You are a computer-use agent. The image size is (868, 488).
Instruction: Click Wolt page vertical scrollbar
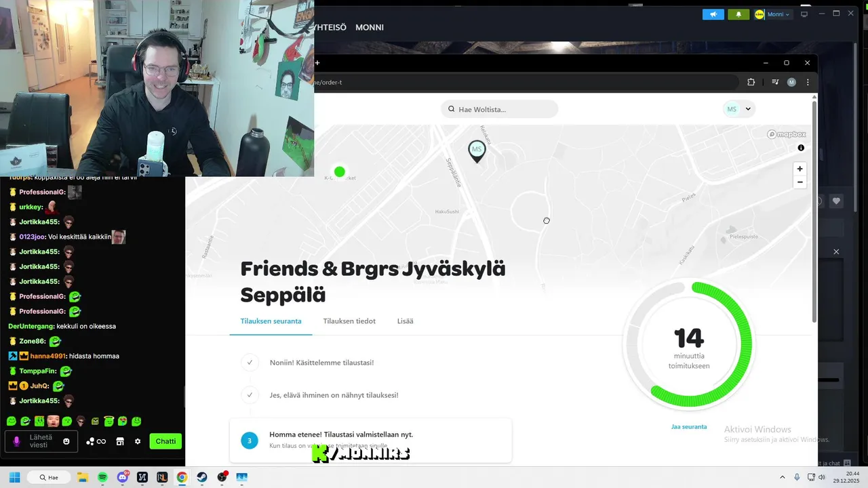click(x=814, y=210)
